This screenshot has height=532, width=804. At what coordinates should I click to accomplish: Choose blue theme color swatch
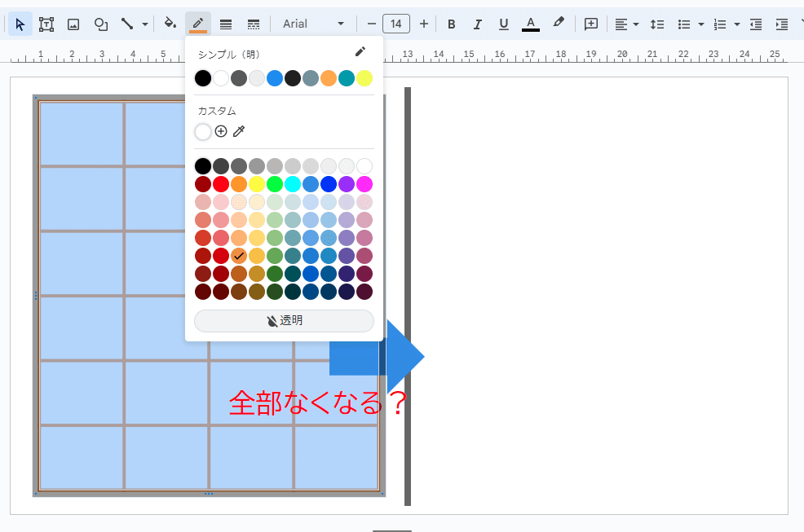click(x=275, y=78)
